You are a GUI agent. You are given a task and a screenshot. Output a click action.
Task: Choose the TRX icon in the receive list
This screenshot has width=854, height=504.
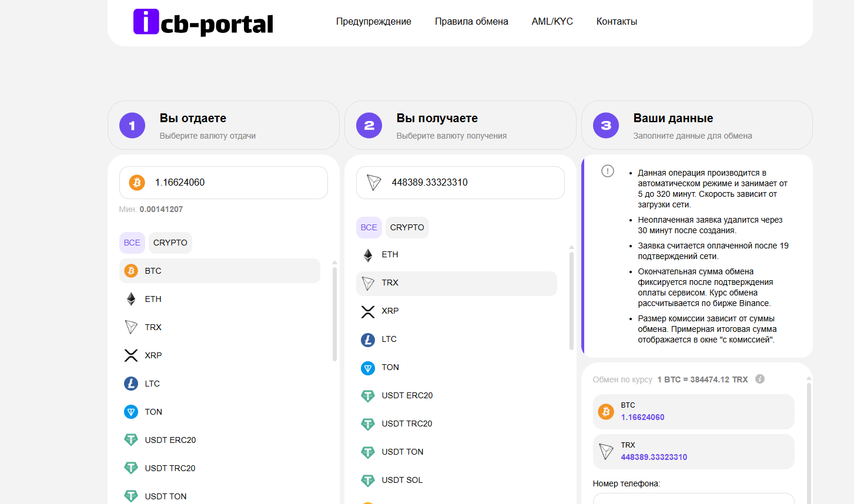368,283
